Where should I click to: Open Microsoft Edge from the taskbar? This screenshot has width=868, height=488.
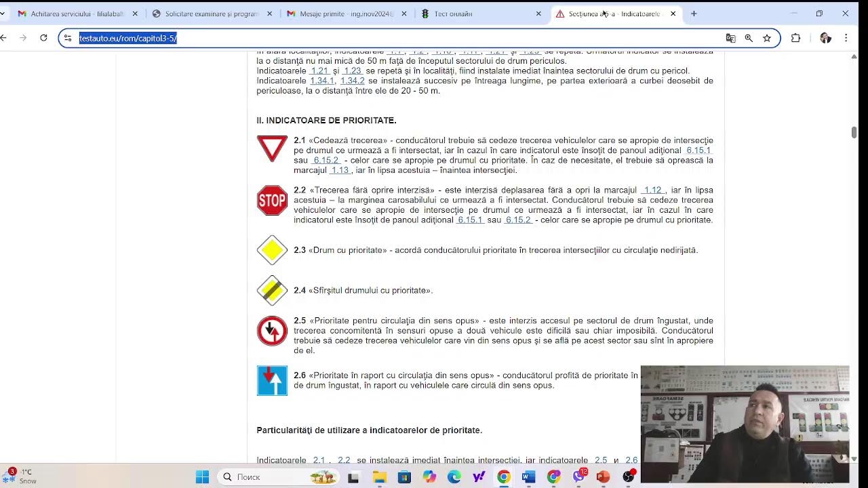454,477
